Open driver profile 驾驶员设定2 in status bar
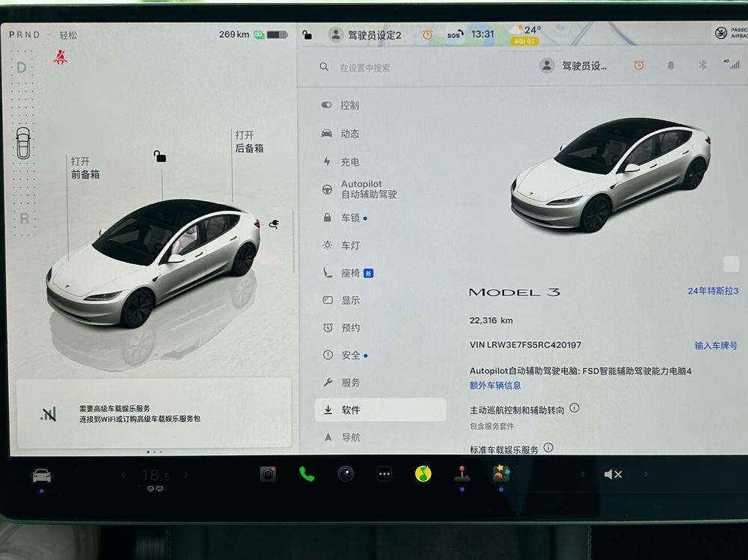 tap(366, 35)
